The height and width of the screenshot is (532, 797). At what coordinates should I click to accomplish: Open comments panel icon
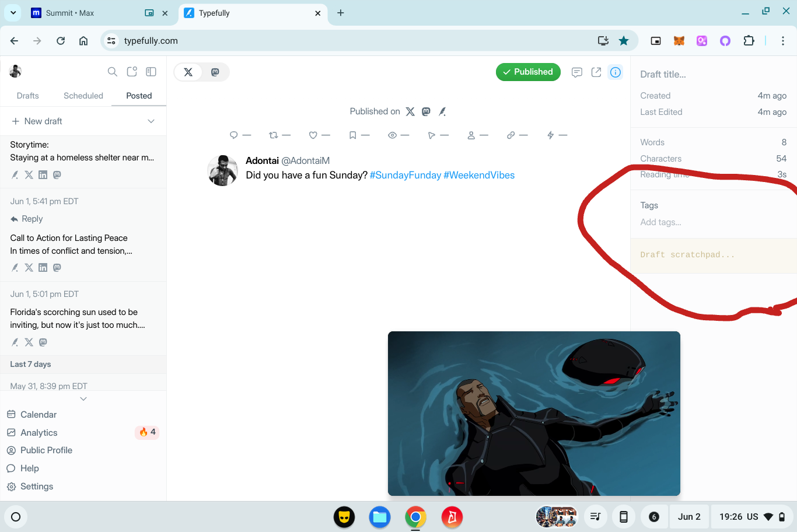577,72
